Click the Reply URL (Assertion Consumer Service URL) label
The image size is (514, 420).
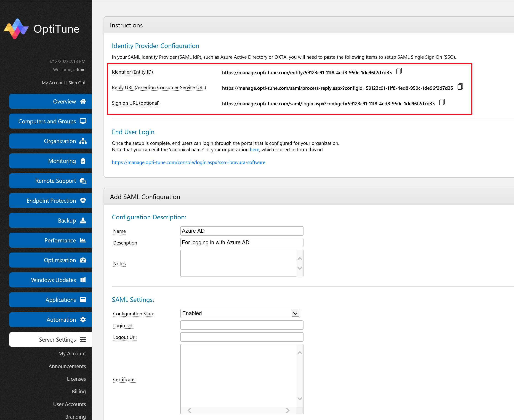tap(159, 87)
